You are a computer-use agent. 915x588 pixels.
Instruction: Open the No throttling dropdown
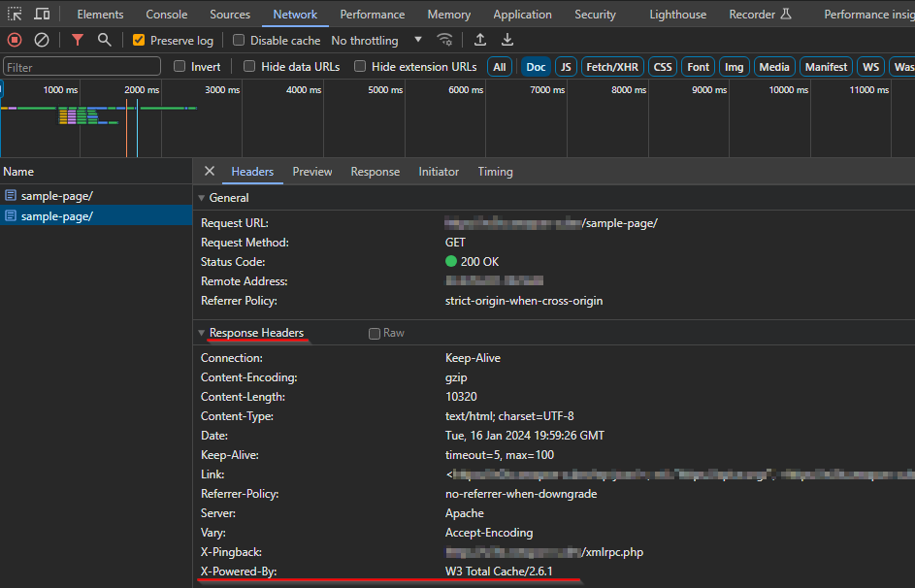pos(376,40)
